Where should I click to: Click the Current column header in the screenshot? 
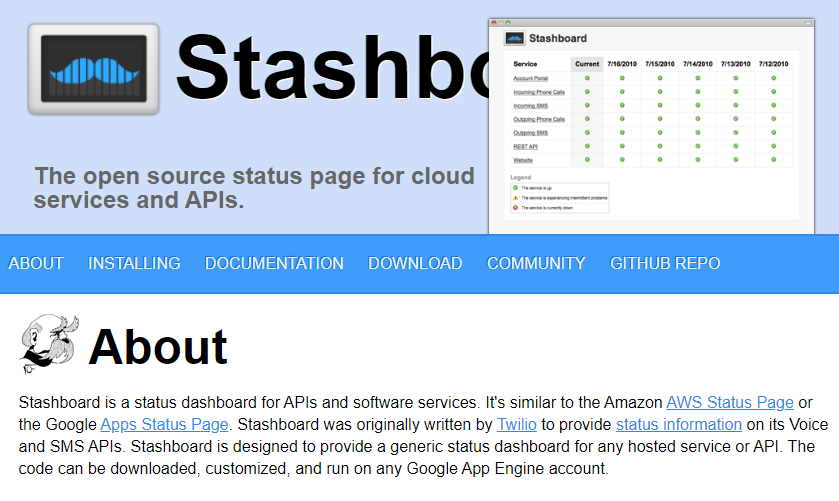pyautogui.click(x=587, y=64)
